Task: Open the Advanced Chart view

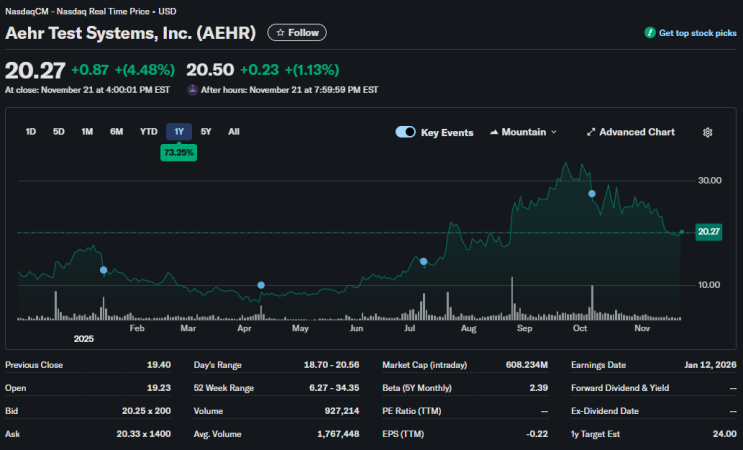Action: [x=631, y=132]
